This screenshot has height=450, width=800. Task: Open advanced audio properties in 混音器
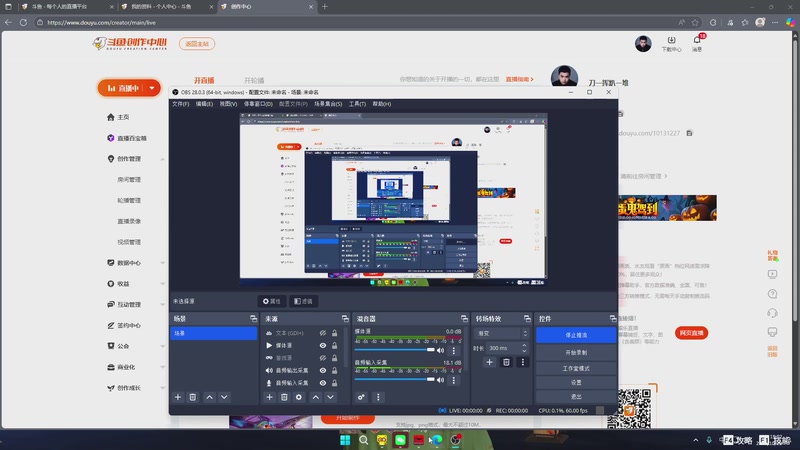pos(361,397)
